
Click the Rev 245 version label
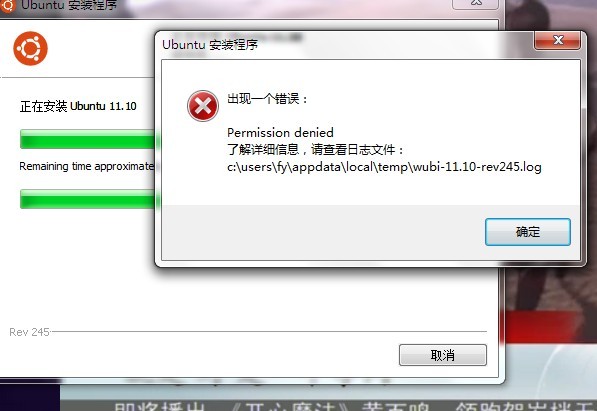tap(29, 332)
